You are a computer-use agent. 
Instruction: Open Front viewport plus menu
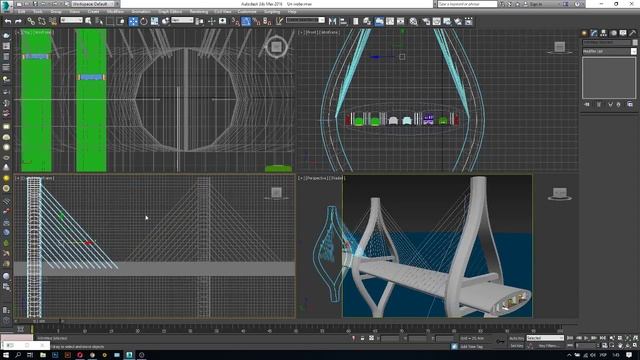pos(301,32)
